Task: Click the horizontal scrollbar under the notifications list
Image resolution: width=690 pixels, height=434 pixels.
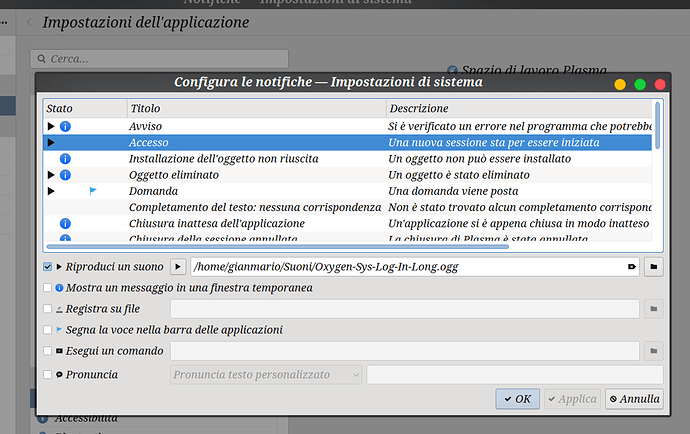Action: click(277, 246)
